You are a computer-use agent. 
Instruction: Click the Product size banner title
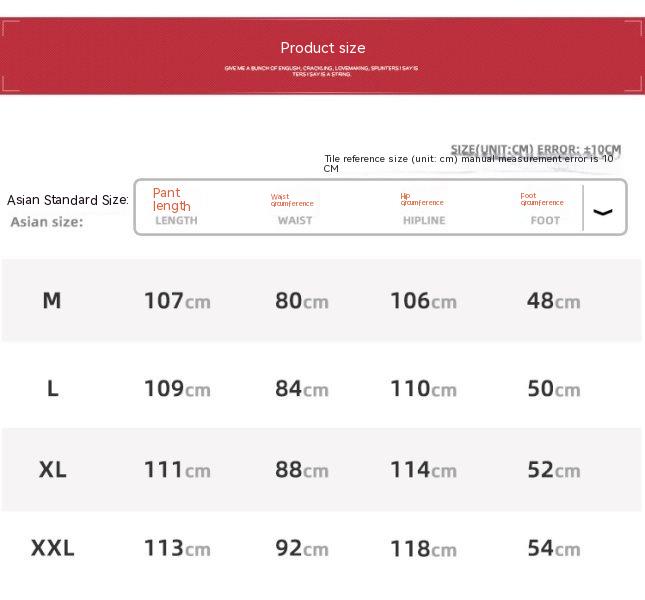322,48
